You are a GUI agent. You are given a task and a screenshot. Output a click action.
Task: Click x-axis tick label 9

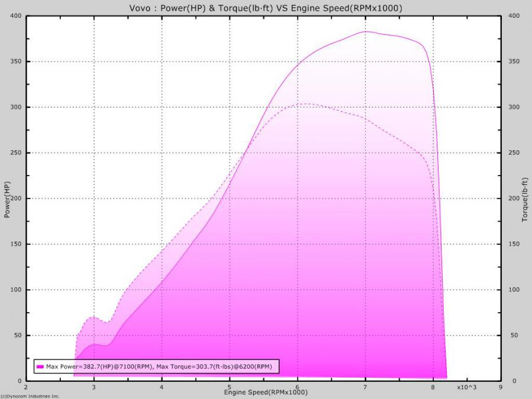point(501,388)
